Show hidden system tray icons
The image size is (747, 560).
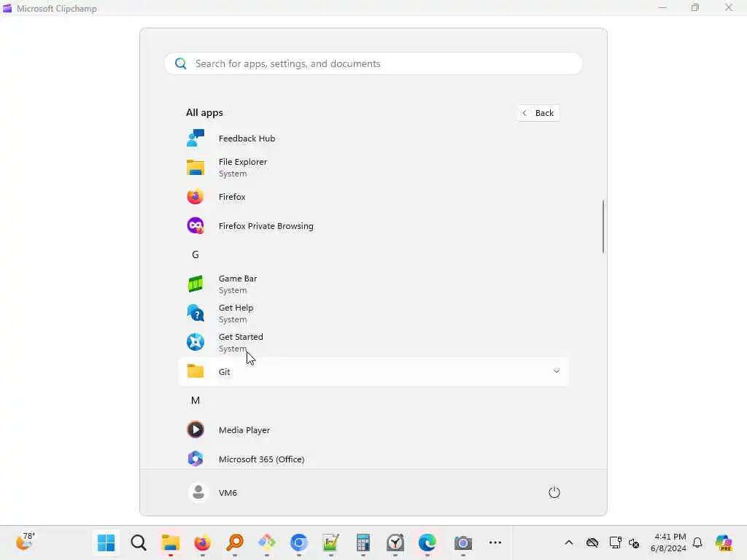pyautogui.click(x=569, y=542)
